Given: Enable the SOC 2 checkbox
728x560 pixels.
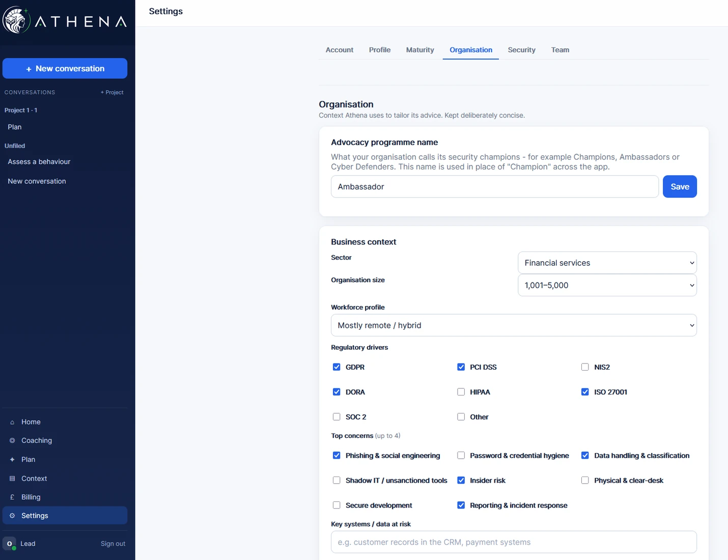Looking at the screenshot, I should pos(337,417).
